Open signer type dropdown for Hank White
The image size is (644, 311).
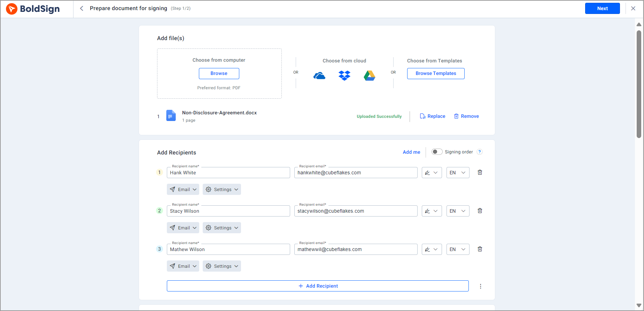click(x=432, y=173)
